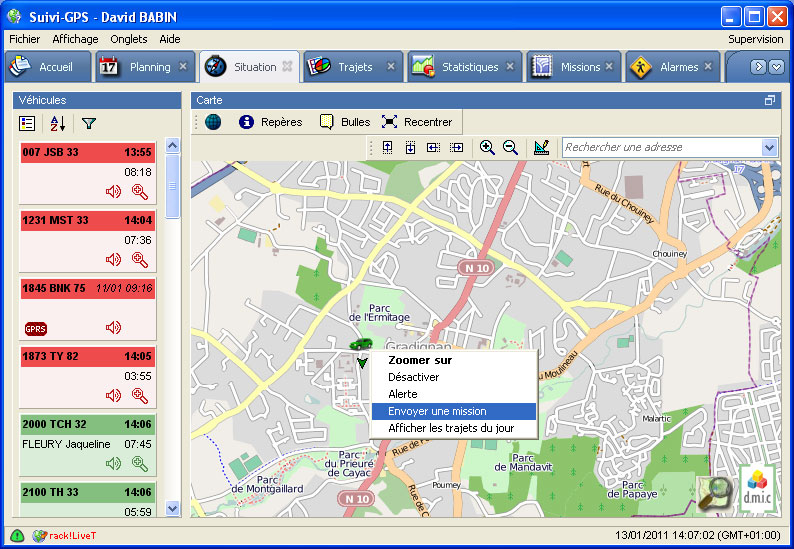This screenshot has height=549, width=794.
Task: Select driver name FLEURY Jaqueline
Action: click(x=66, y=444)
